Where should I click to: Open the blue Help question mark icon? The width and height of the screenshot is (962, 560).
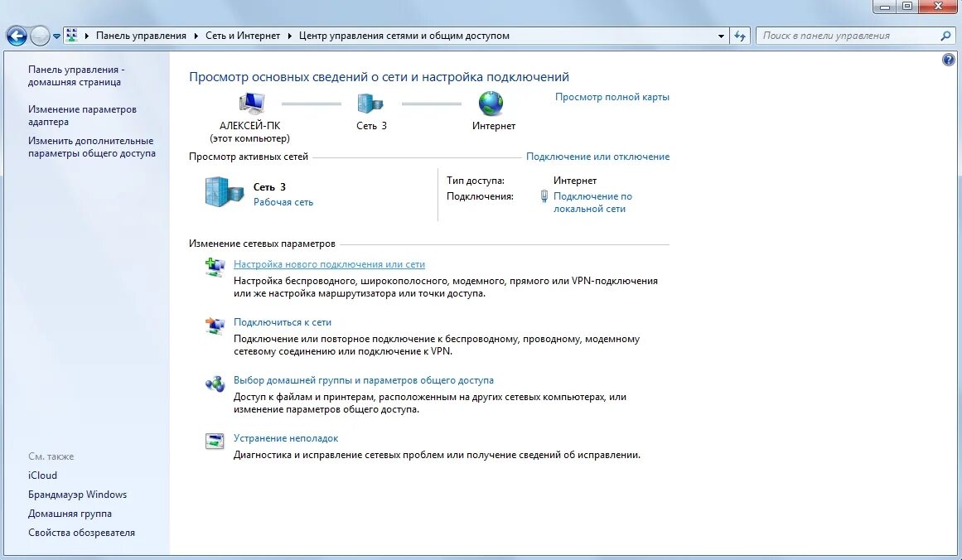[x=949, y=60]
